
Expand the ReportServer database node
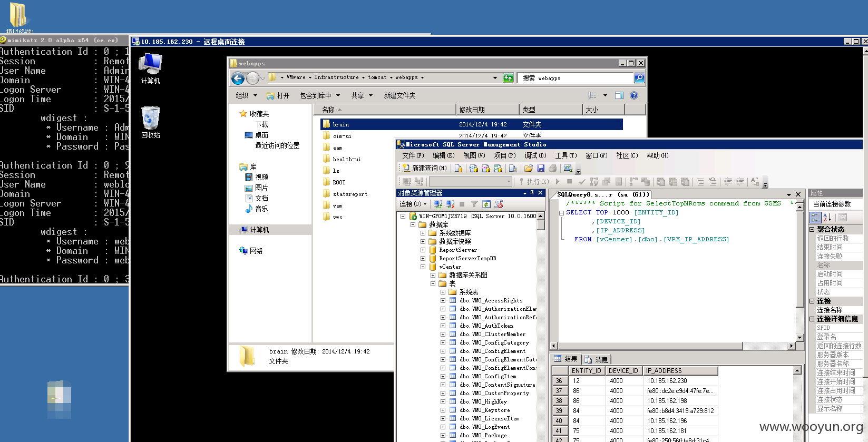pos(423,250)
